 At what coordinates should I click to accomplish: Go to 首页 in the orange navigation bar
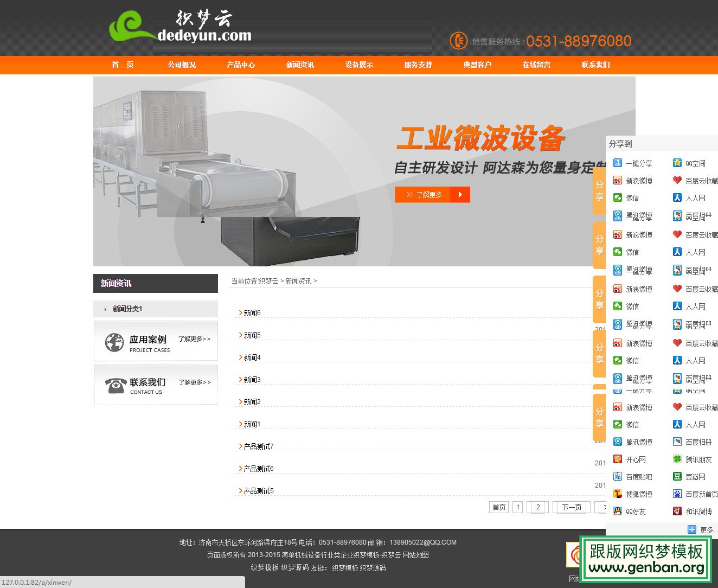click(123, 65)
